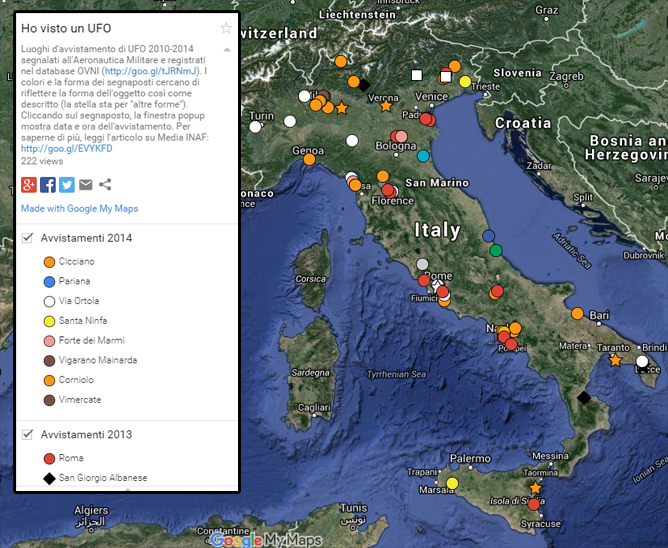The width and height of the screenshot is (668, 548).
Task: Select Santa Ninfa in the layer list
Action: pos(84,320)
